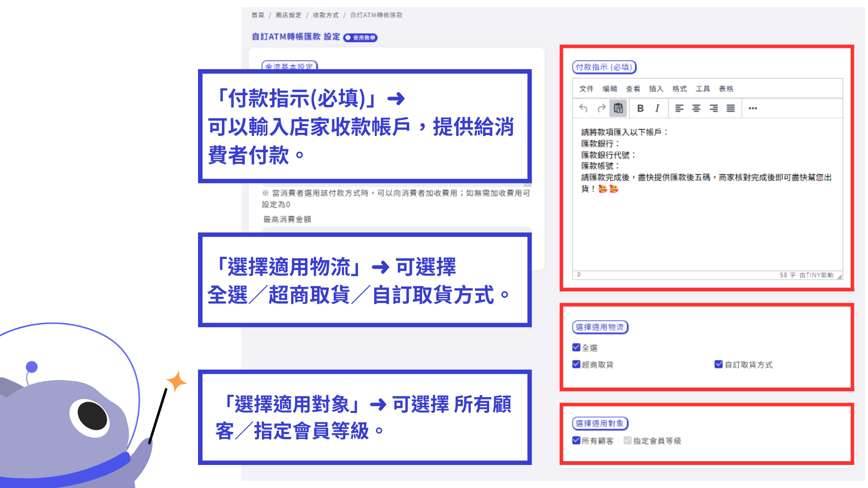Open the 編輯 menu
Viewport: 868px width, 488px height.
610,89
